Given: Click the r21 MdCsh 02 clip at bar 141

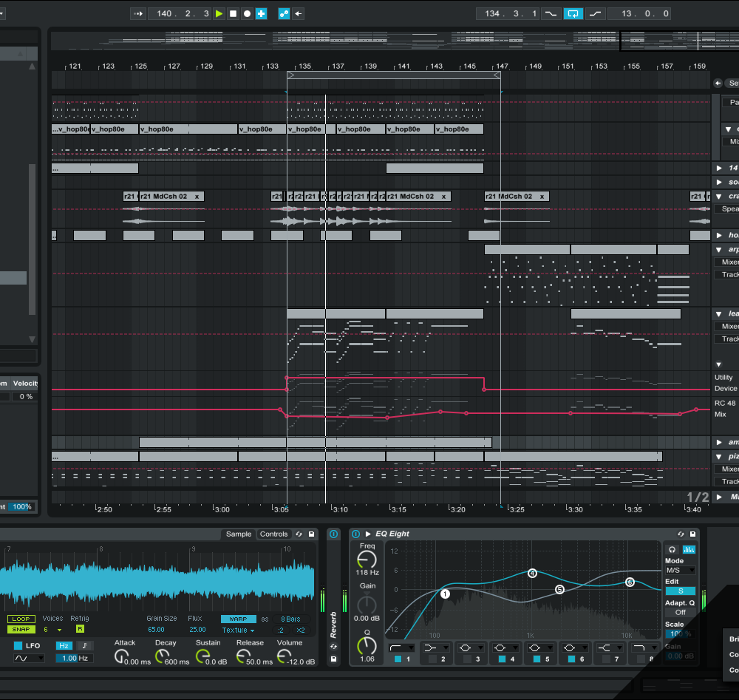Looking at the screenshot, I should 418,197.
